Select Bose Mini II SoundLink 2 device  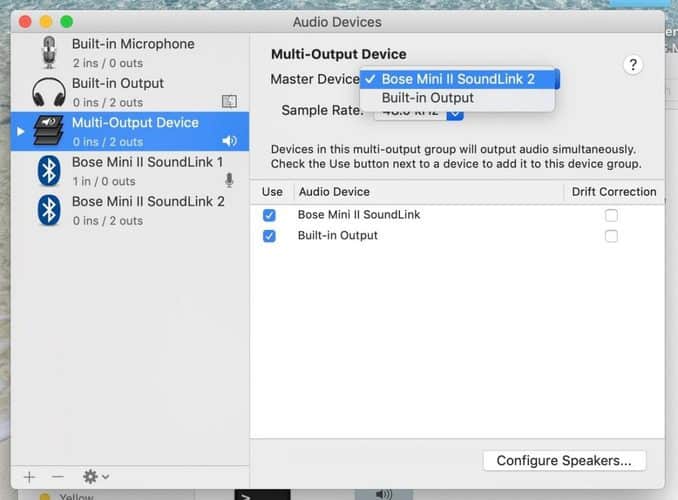(130, 210)
